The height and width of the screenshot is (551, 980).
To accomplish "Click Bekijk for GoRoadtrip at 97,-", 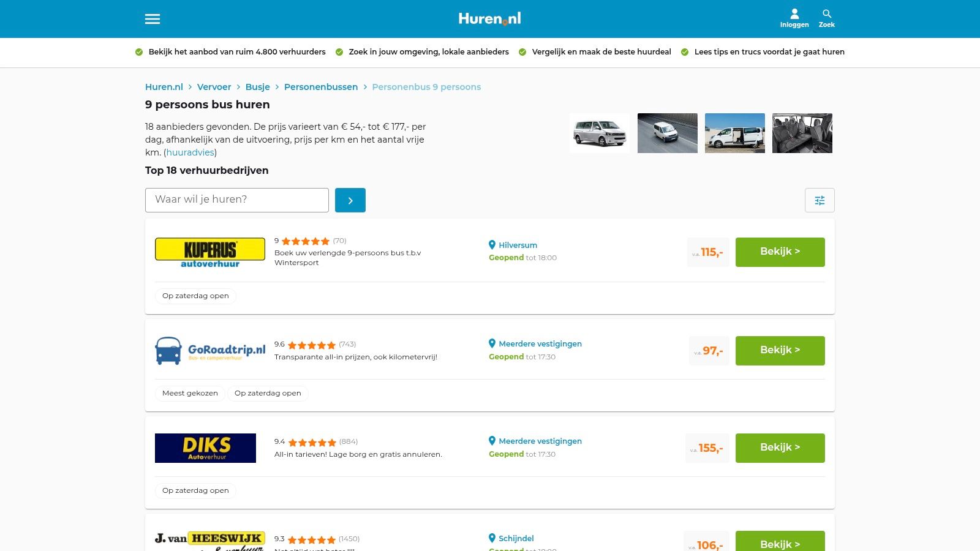I will 780,351.
